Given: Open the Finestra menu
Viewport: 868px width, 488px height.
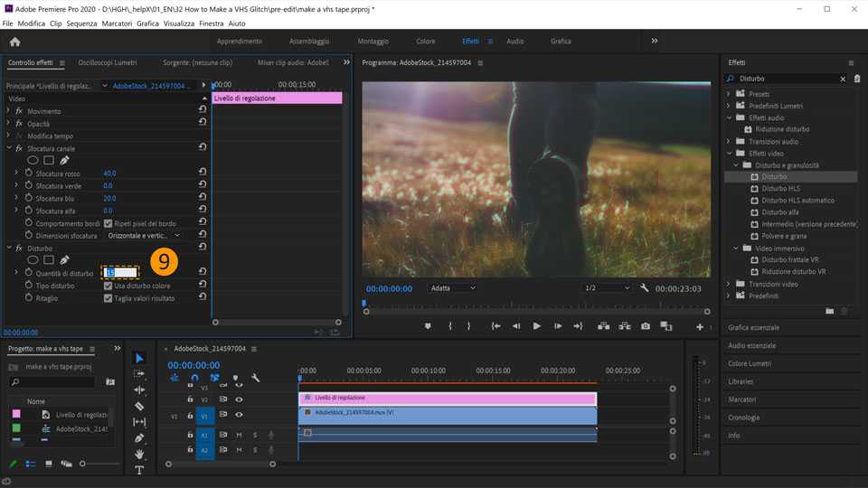Looking at the screenshot, I should point(211,23).
